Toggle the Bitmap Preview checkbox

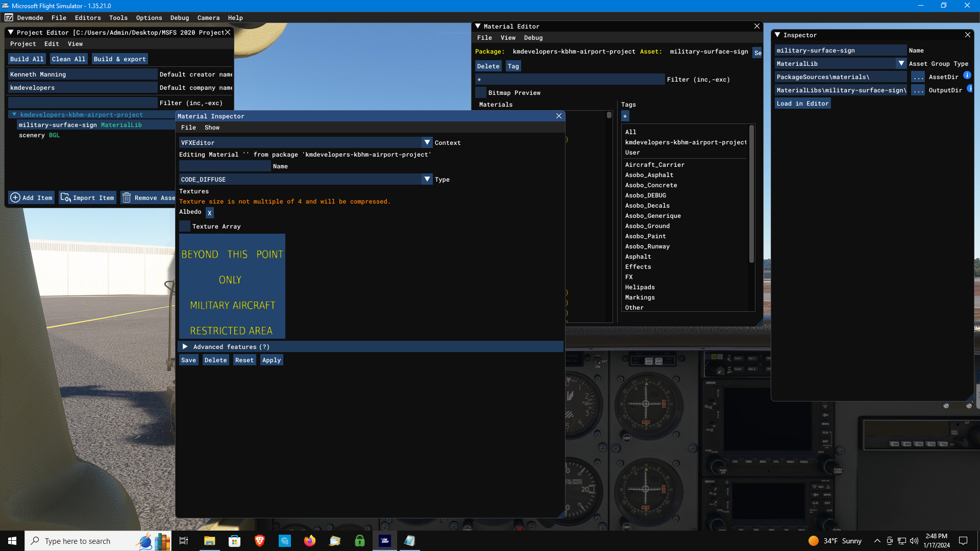[x=481, y=92]
